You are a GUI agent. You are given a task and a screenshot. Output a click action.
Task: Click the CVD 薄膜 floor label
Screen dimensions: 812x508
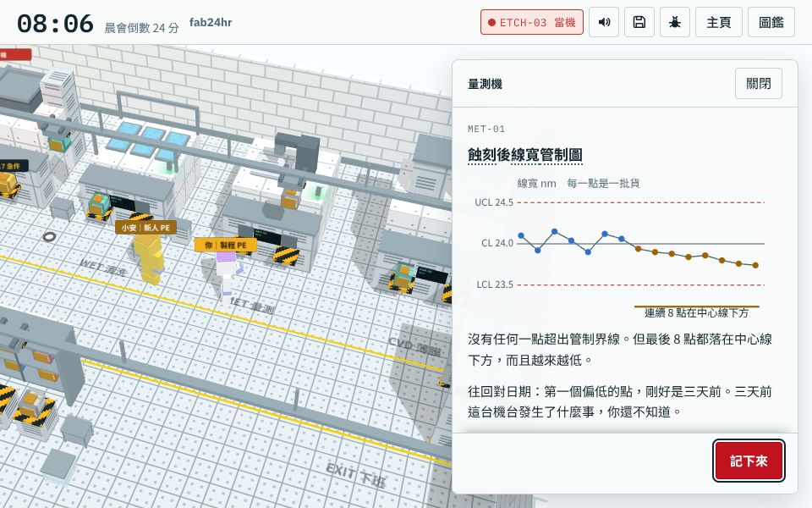pos(414,347)
